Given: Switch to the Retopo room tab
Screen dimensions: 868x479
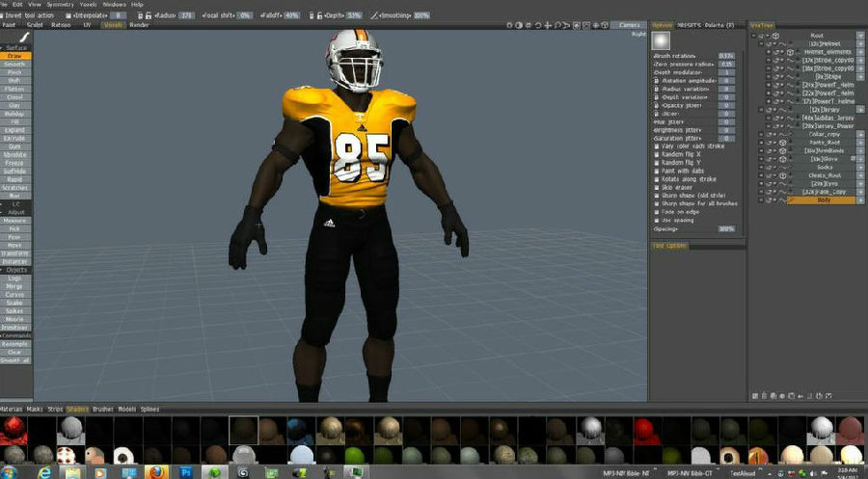Looking at the screenshot, I should point(60,24).
